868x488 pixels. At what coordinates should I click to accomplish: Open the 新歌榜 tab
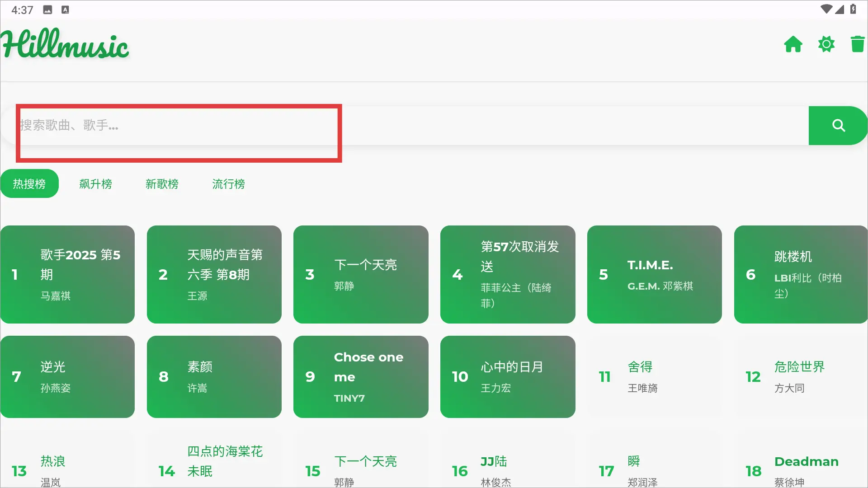[x=162, y=184]
